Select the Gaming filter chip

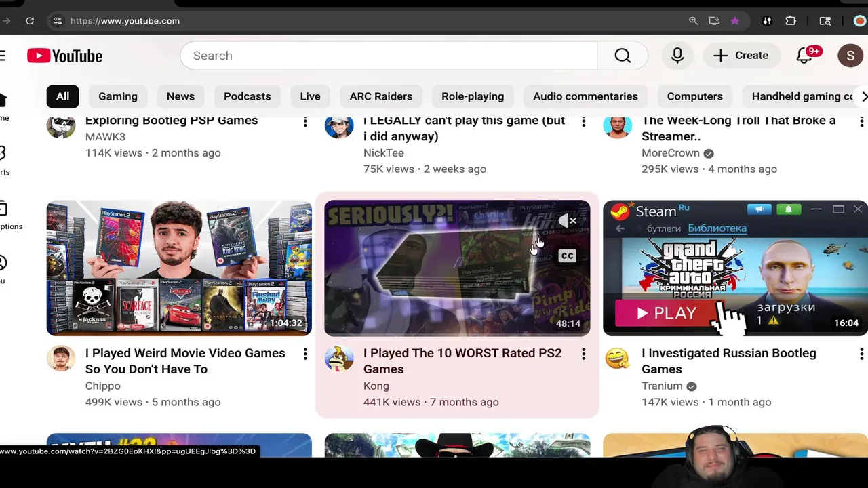[118, 96]
